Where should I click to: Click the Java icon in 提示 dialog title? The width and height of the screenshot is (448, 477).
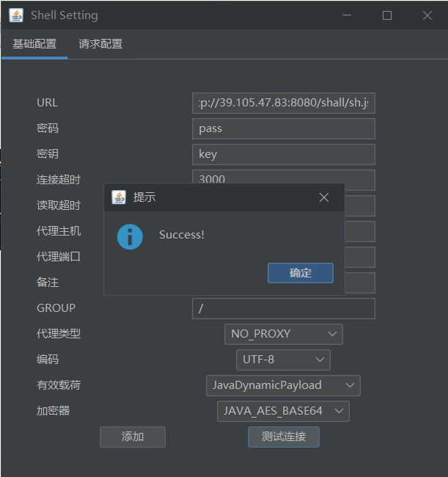[x=119, y=197]
